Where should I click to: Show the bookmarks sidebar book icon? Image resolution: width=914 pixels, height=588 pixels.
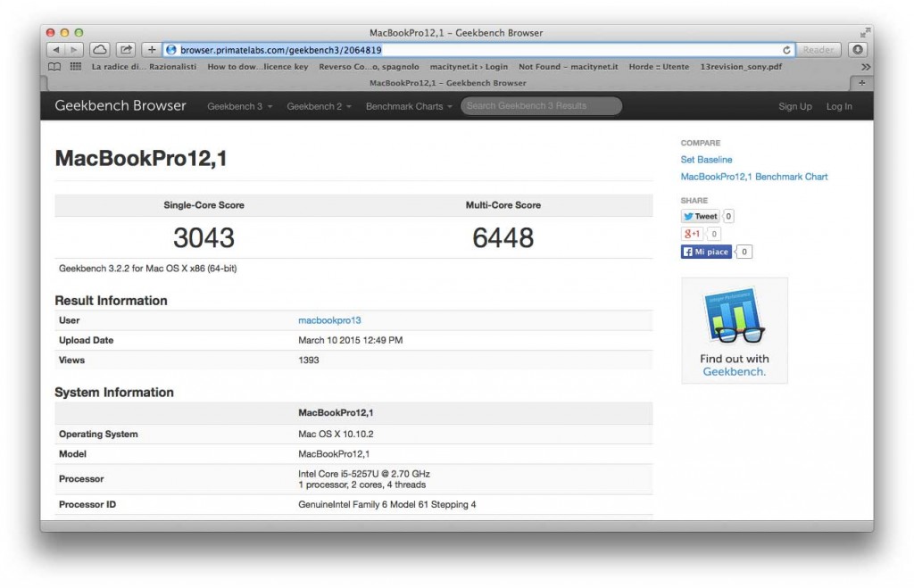[x=54, y=66]
